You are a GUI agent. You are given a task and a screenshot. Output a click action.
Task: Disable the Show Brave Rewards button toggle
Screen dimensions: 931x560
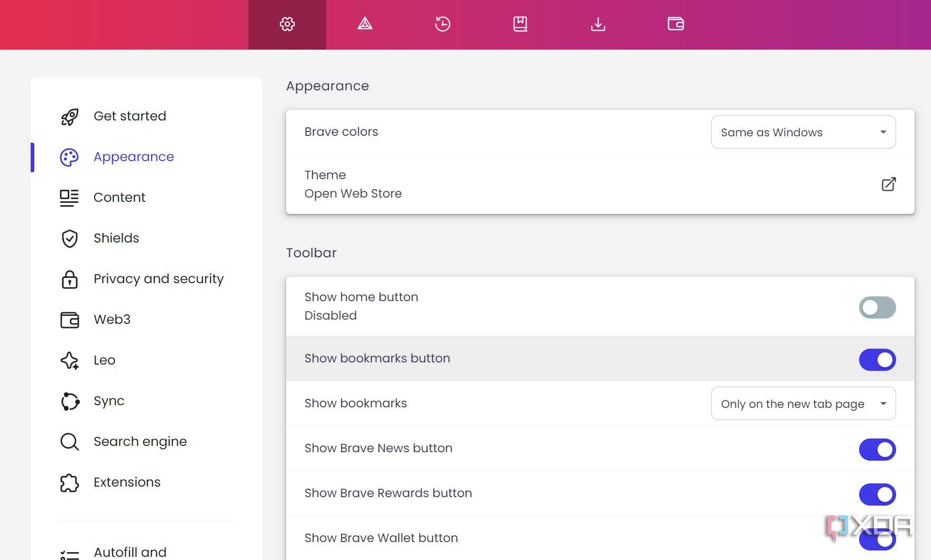pyautogui.click(x=877, y=494)
